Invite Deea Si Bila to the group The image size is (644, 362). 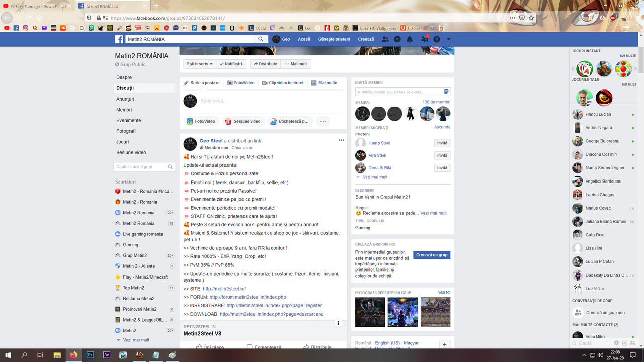(442, 168)
